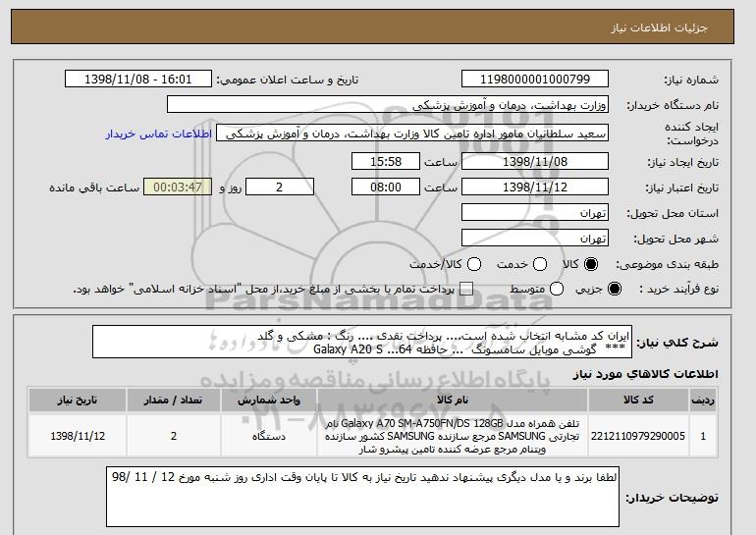Click the کد کالا column header
This screenshot has height=535, width=756.
638,401
